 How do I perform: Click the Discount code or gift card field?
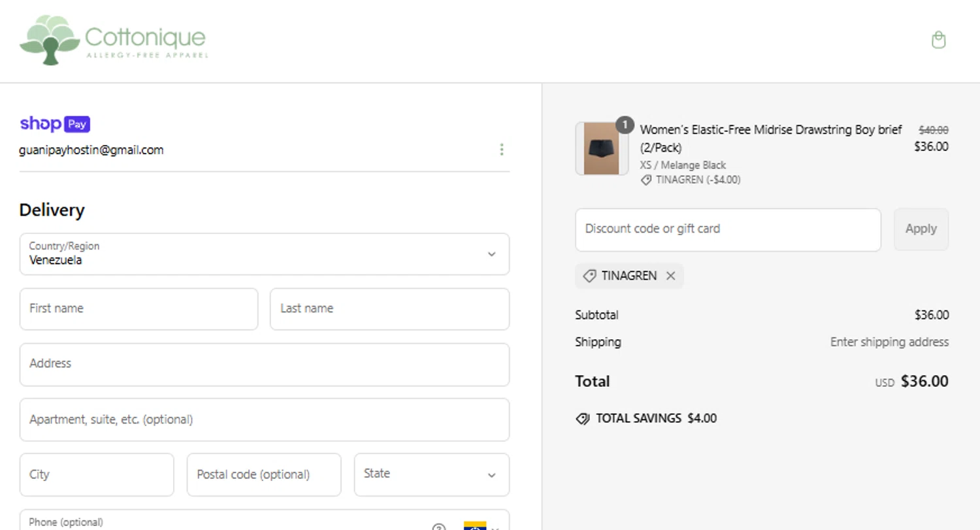point(728,229)
